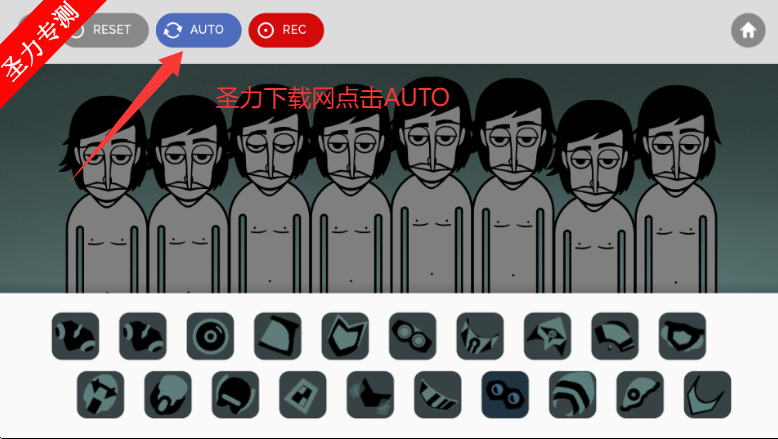Click the fifth character from the left
This screenshot has height=439, width=778.
(432, 185)
